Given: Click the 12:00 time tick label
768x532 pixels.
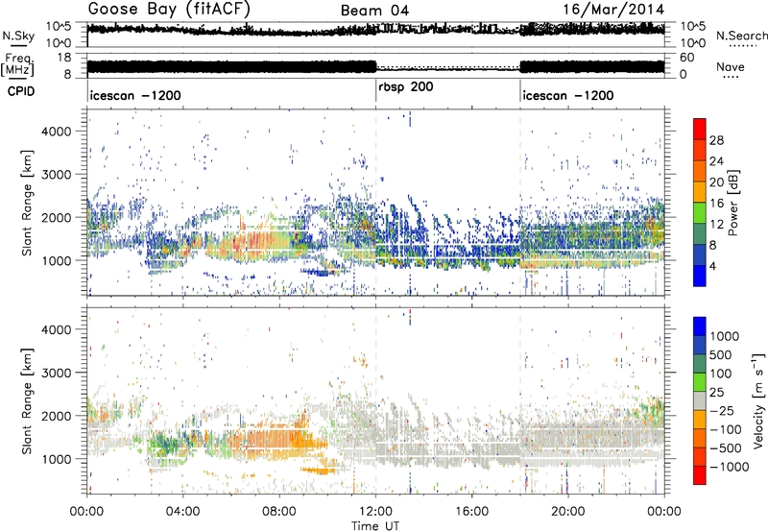Looking at the screenshot, I should click(375, 512).
